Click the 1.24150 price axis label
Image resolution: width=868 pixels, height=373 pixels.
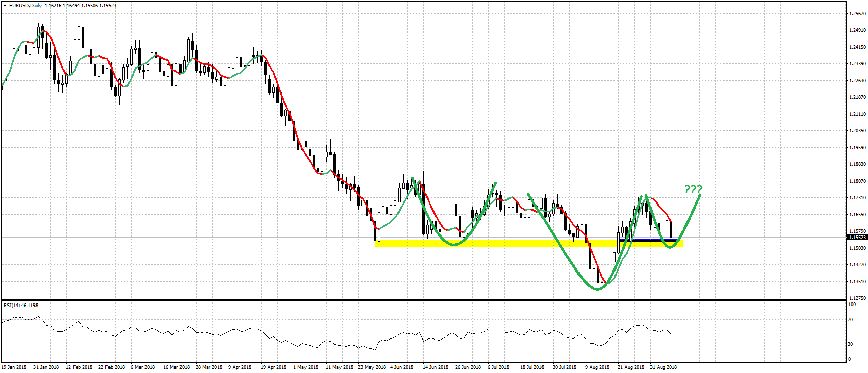pos(857,47)
